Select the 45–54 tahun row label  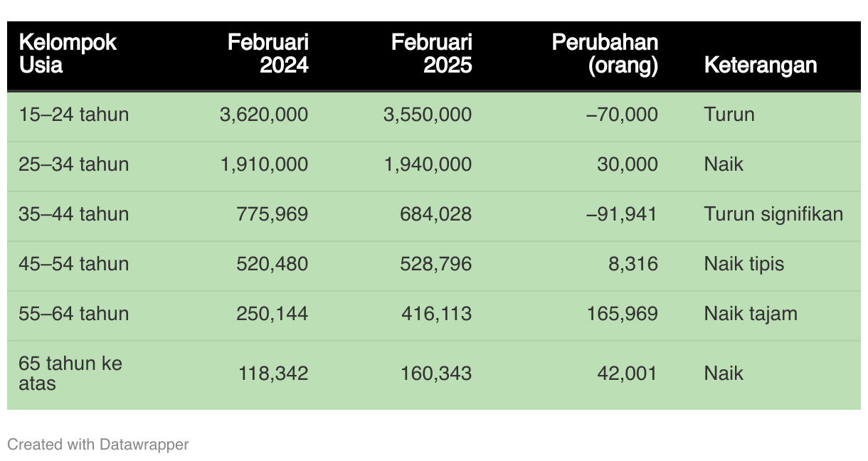pos(74,264)
